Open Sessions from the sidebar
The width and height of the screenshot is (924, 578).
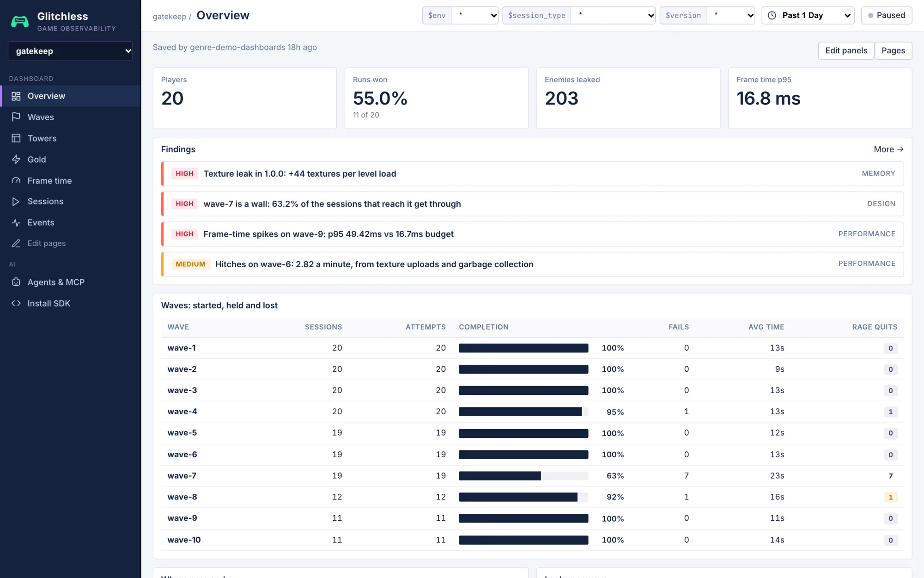point(70,202)
